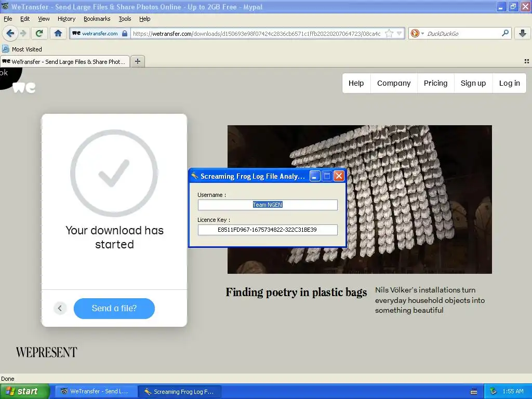Click the URL address bar field
This screenshot has width=532, height=399.
256,33
